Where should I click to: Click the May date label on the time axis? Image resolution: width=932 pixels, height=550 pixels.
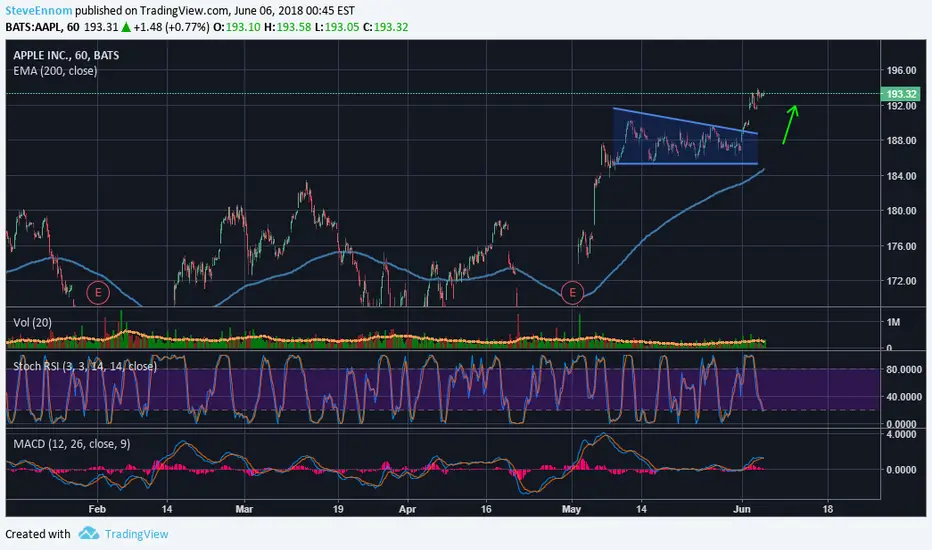pos(571,509)
